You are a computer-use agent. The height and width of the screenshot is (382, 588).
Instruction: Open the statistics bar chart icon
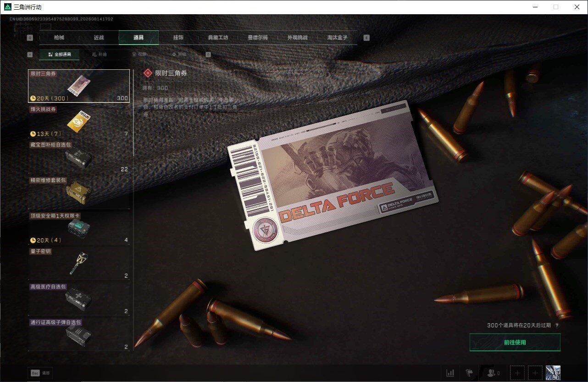[450, 373]
